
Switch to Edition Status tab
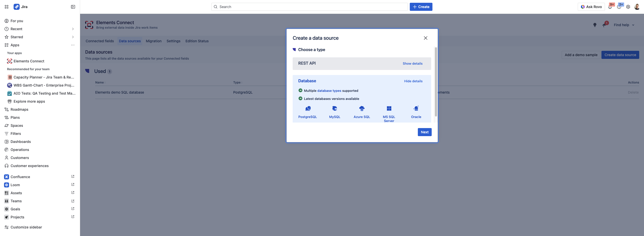pyautogui.click(x=197, y=41)
